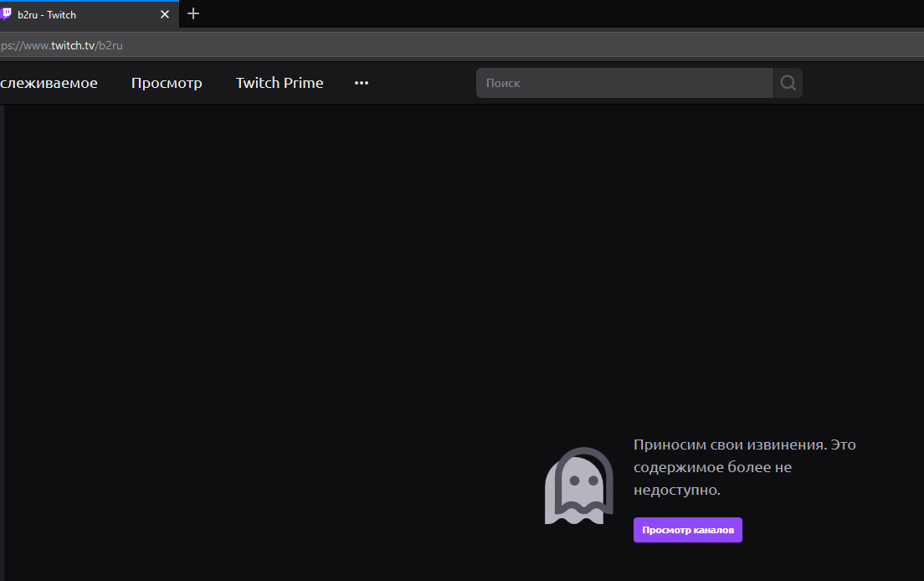Click the b2ru path in the address bar

(x=110, y=45)
